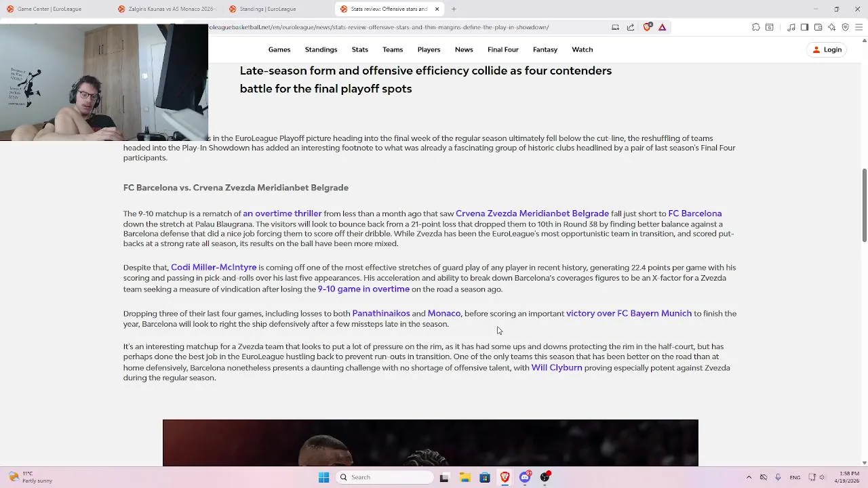Screen dimensions: 868x488
Task: Toggle the browser sidebar panel icon
Action: click(x=804, y=27)
